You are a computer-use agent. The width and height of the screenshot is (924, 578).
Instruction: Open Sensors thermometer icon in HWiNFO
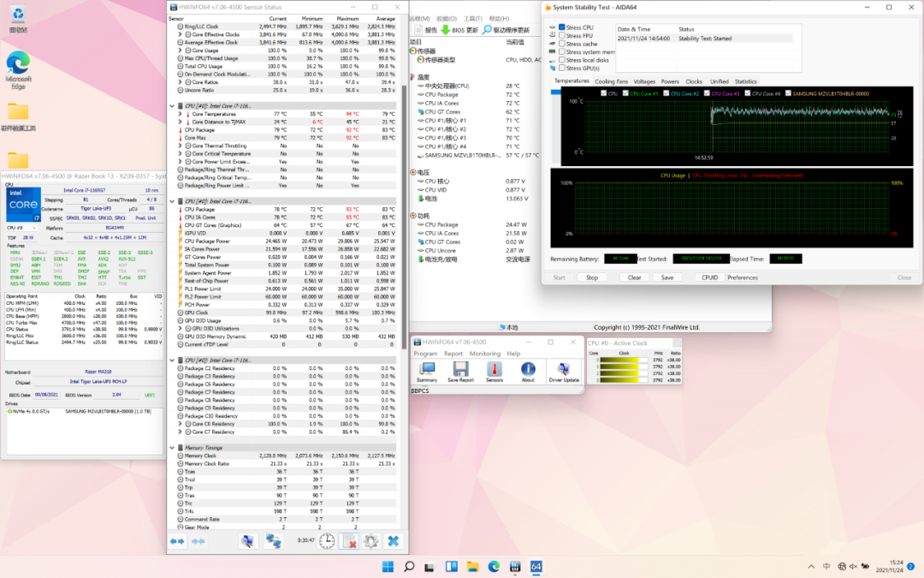[x=495, y=370]
